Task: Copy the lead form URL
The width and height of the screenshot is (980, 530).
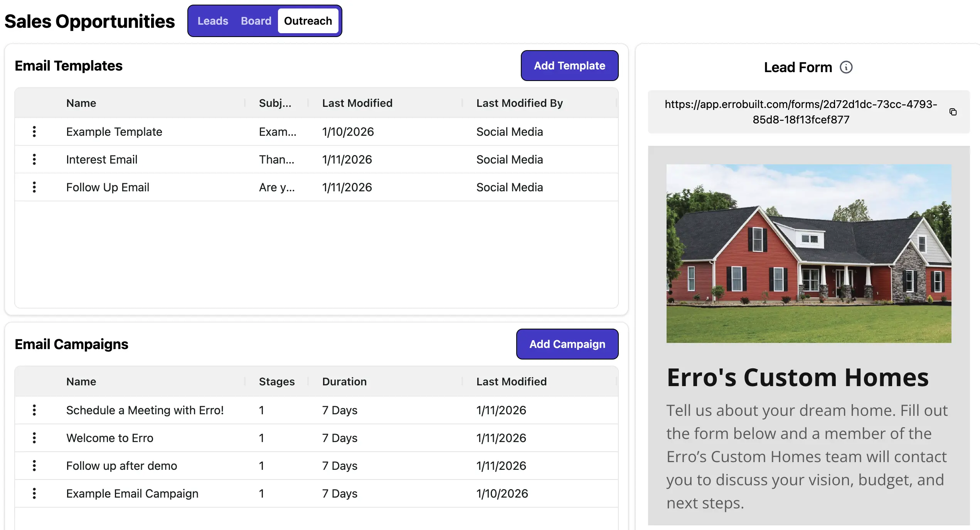Action: (953, 112)
